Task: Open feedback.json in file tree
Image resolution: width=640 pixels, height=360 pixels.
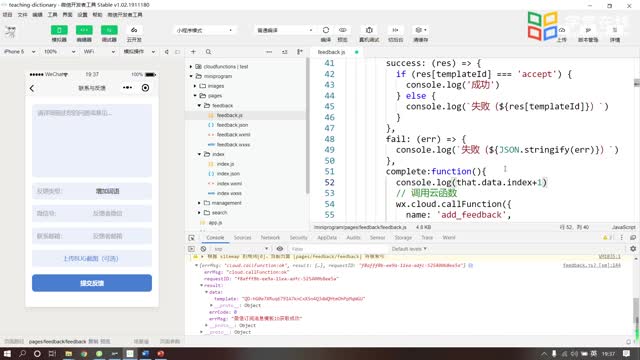Action: [x=232, y=125]
